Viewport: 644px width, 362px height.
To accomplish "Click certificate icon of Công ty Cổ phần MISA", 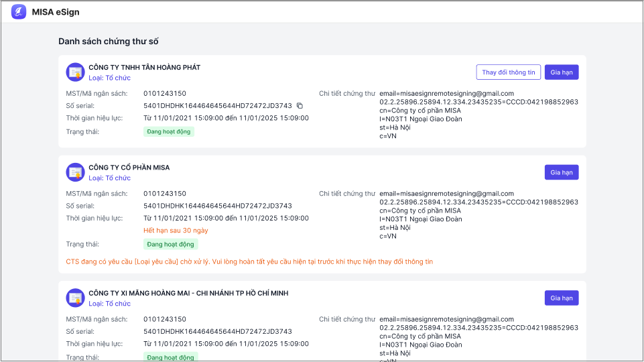I will click(75, 172).
